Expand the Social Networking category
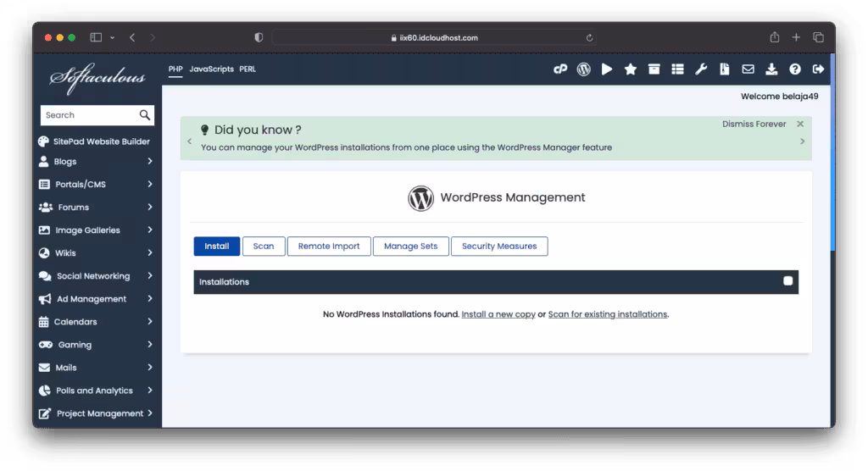 point(96,276)
